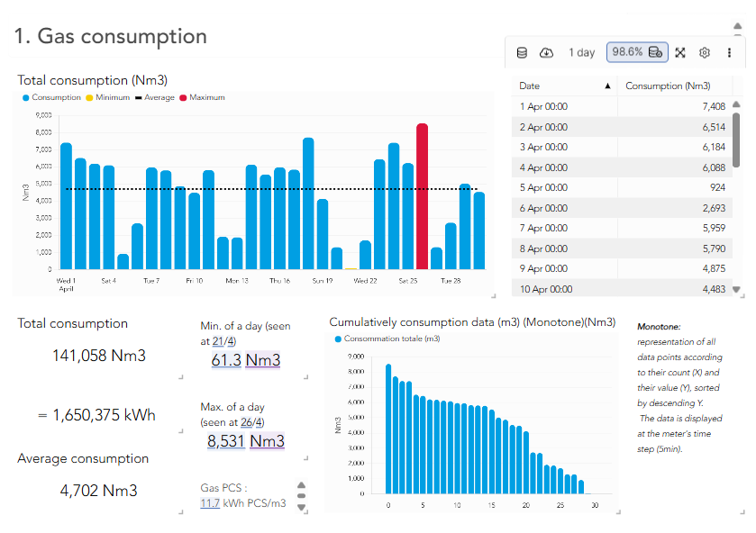Viewport: 756px width, 533px height.
Task: Select the 8 Apr 00:00 row
Action: tap(622, 248)
